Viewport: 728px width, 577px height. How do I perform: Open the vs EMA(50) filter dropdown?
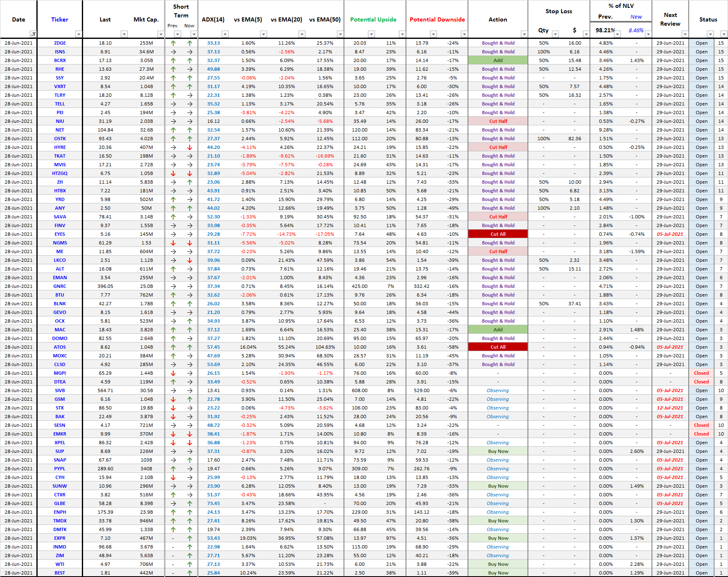click(x=340, y=34)
